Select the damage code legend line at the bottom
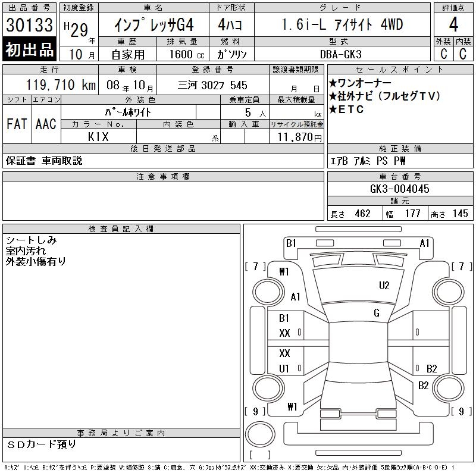Viewport: 476px width, 476px height. 229,468
